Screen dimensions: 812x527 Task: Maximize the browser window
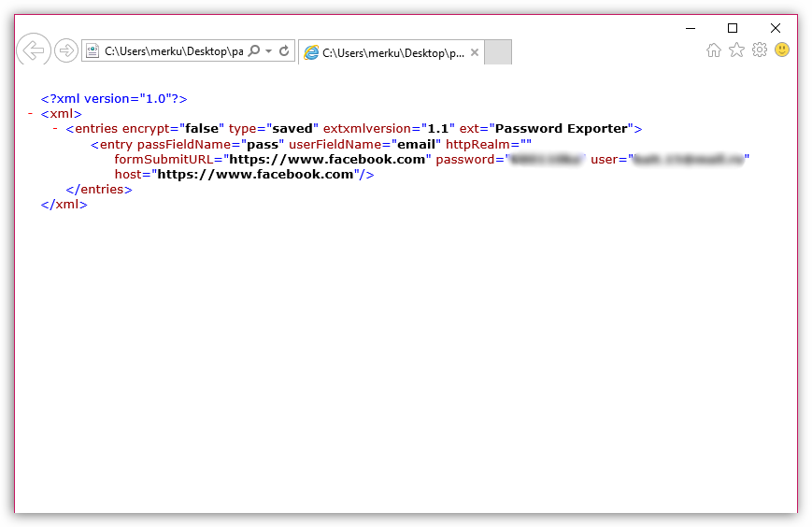tap(733, 27)
